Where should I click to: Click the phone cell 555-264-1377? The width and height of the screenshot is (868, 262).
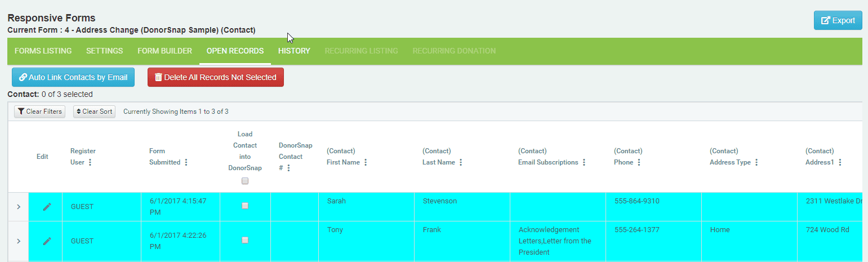[x=653, y=241]
